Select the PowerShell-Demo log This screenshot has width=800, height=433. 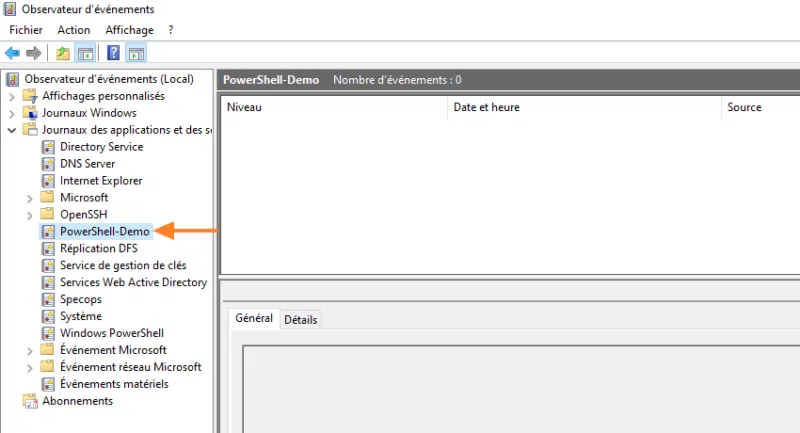105,232
